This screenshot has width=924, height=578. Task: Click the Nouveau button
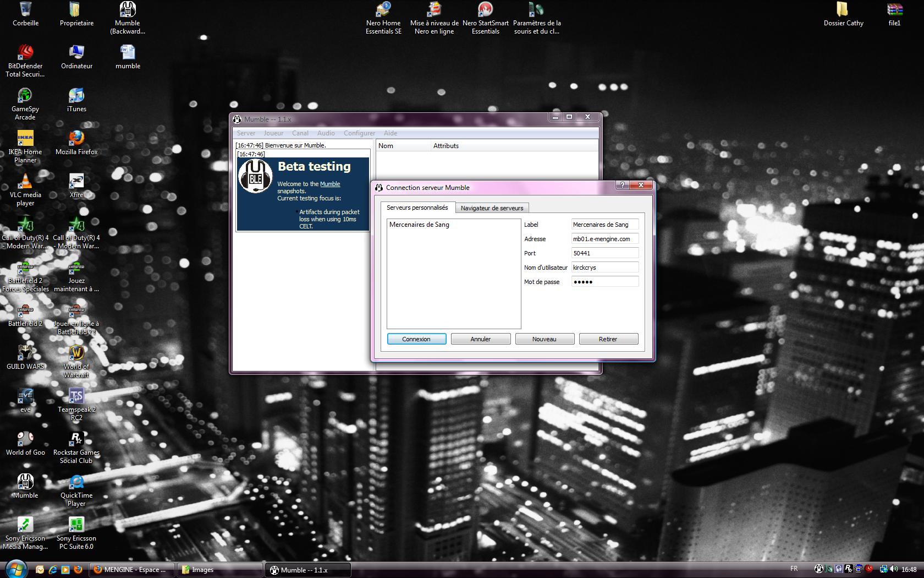pyautogui.click(x=544, y=339)
